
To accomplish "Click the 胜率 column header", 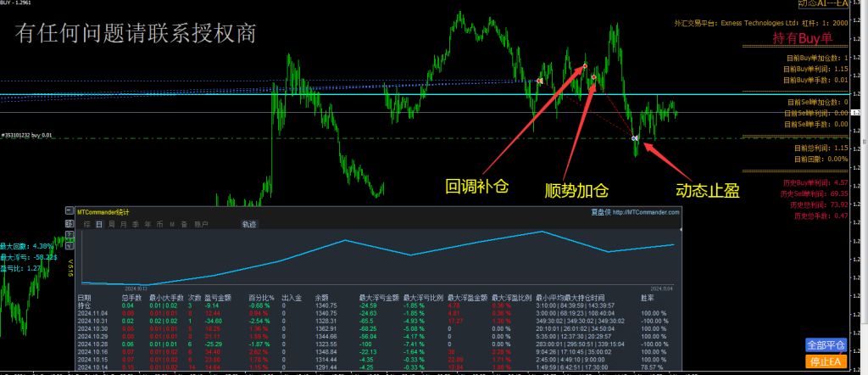I will tap(646, 298).
